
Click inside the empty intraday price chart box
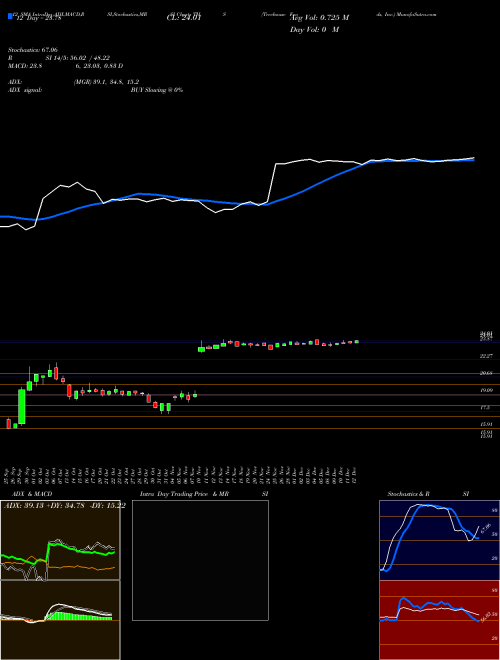[x=200, y=560]
